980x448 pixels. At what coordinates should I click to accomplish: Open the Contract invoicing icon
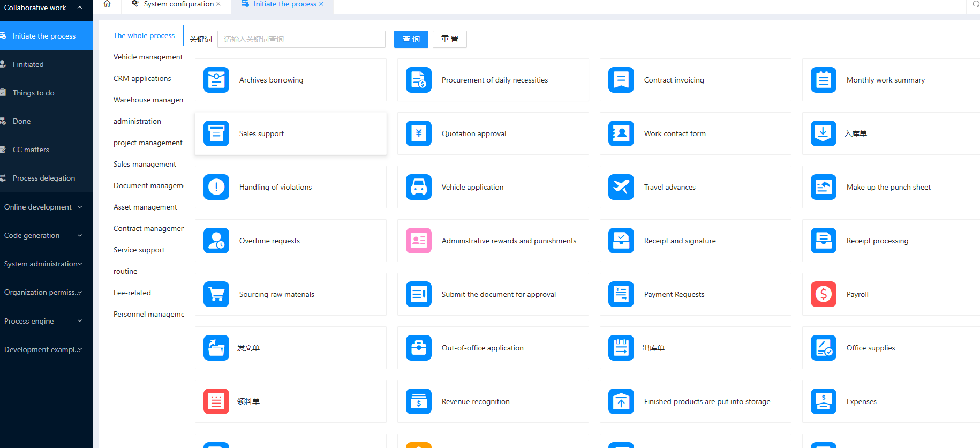[621, 80]
